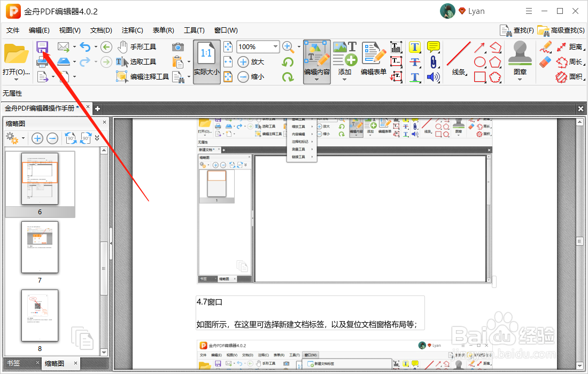Click the camera snapshot icon
This screenshot has height=374, width=588.
point(178,47)
